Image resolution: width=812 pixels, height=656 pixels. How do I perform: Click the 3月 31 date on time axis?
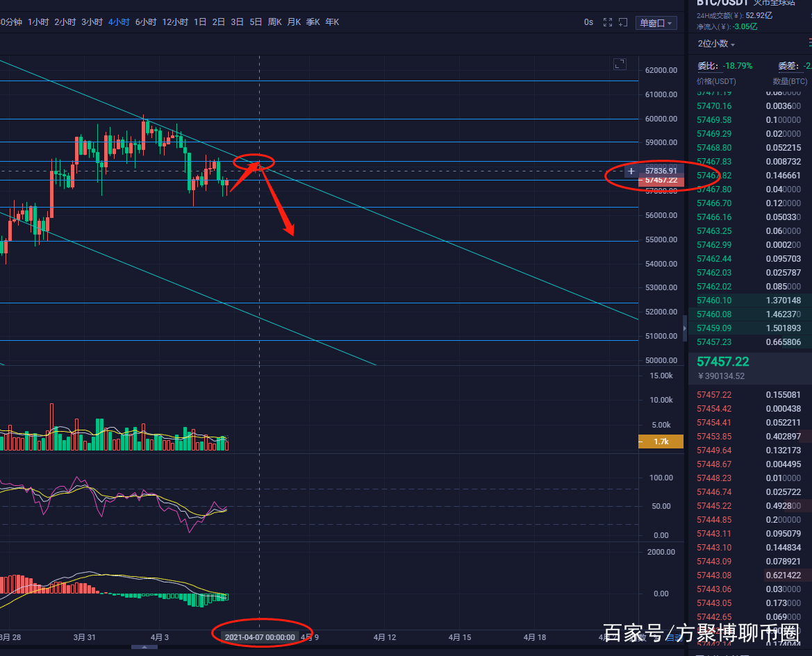point(85,637)
